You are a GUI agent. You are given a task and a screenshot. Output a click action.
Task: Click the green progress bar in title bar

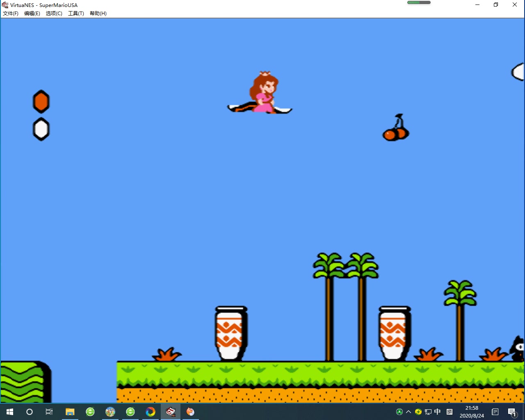419,2
